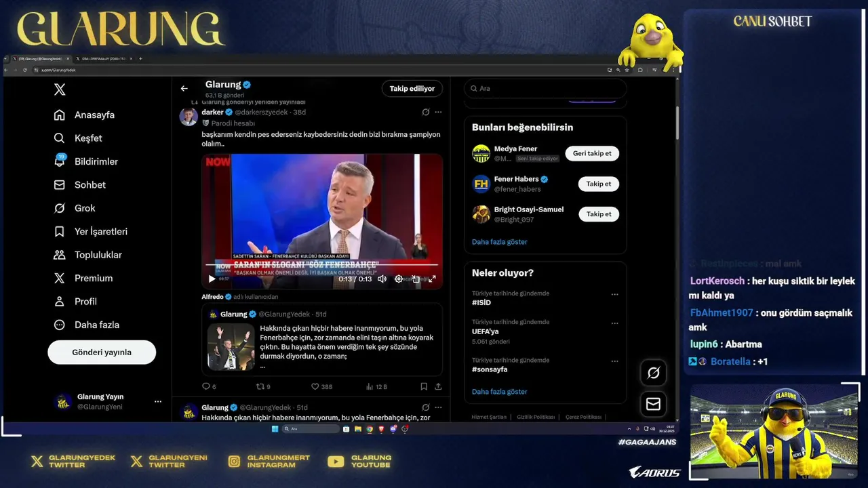This screenshot has height=488, width=868.
Task: Open options for #ISİD trend
Action: pyautogui.click(x=614, y=294)
